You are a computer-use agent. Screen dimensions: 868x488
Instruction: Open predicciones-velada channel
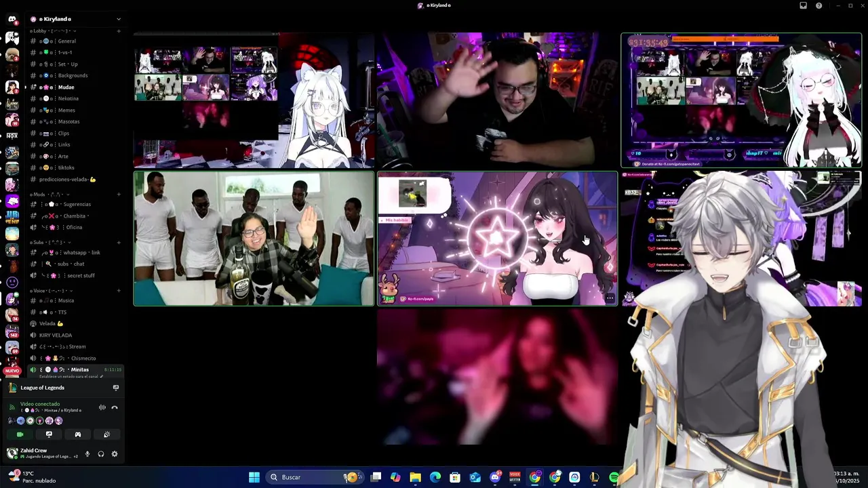(x=75, y=180)
